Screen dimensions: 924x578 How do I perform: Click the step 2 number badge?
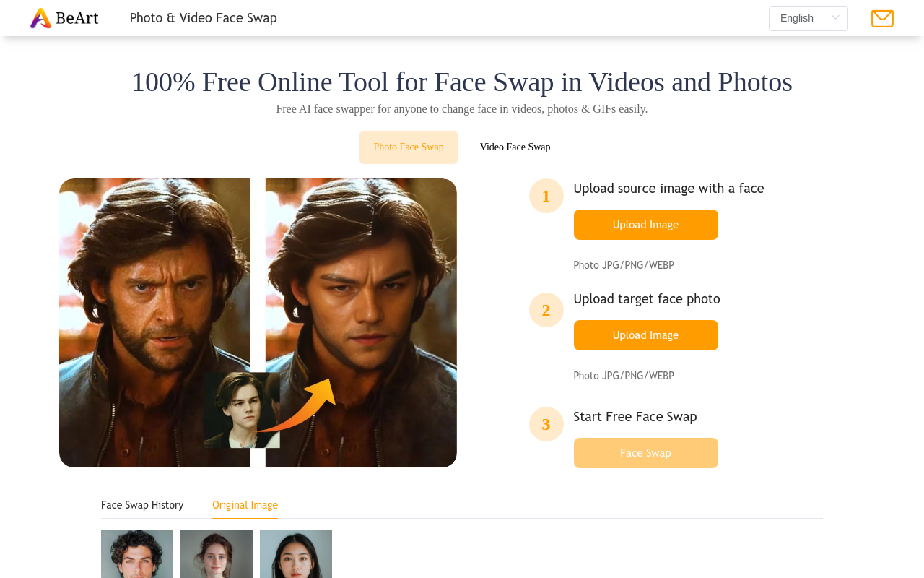(x=546, y=310)
